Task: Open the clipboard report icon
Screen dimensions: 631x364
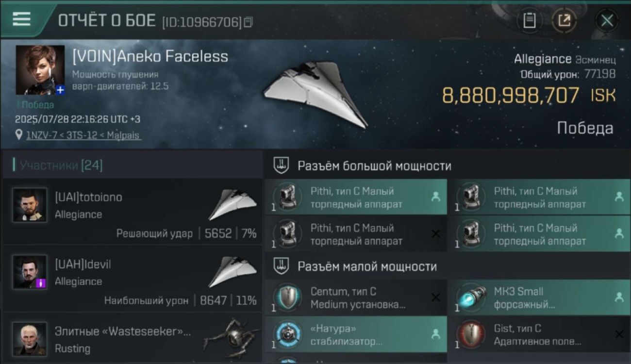Action: click(x=529, y=20)
